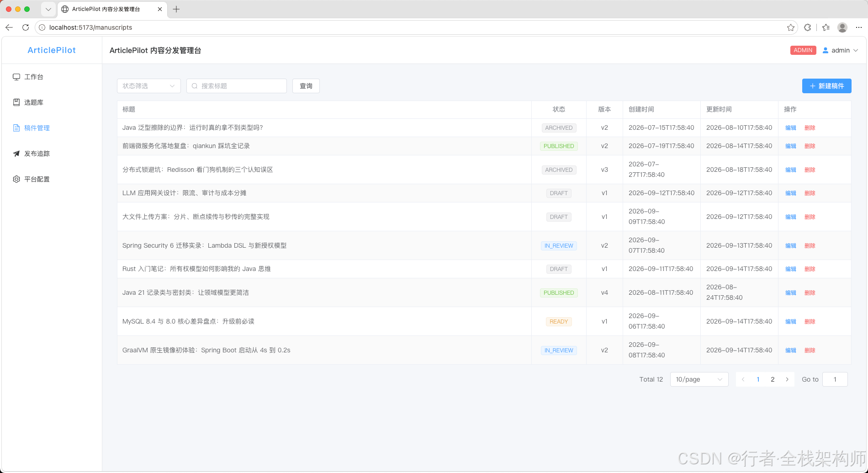The image size is (868, 473).
Task: Delete the Java 21 记录类 manuscript
Action: [x=810, y=293]
